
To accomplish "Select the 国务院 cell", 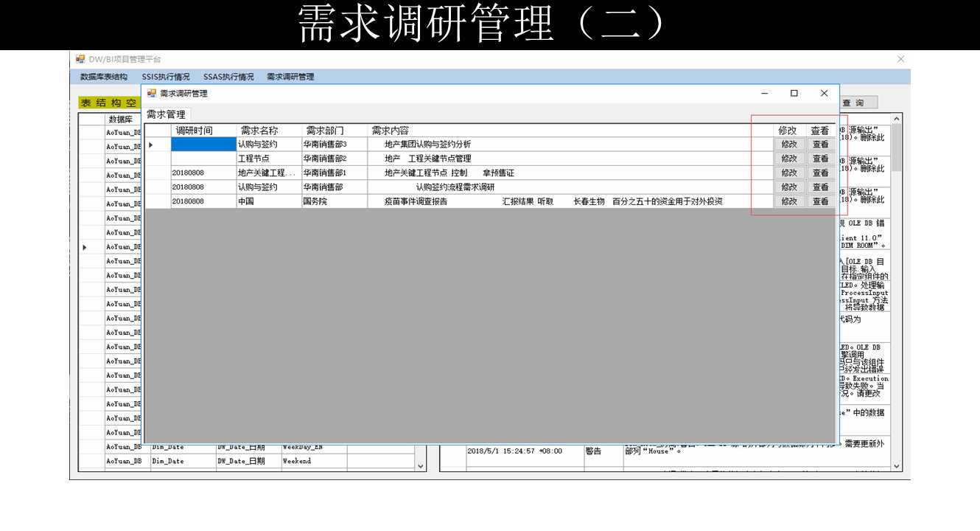I will tap(335, 201).
